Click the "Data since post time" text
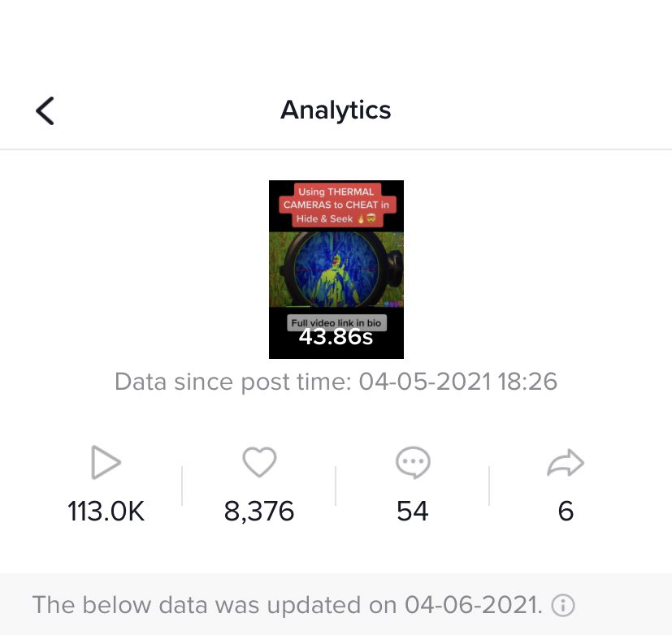This screenshot has height=635, width=672. 233,382
